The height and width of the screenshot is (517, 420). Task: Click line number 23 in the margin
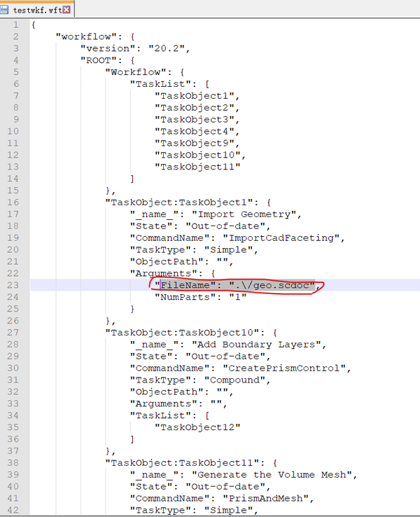pos(13,285)
